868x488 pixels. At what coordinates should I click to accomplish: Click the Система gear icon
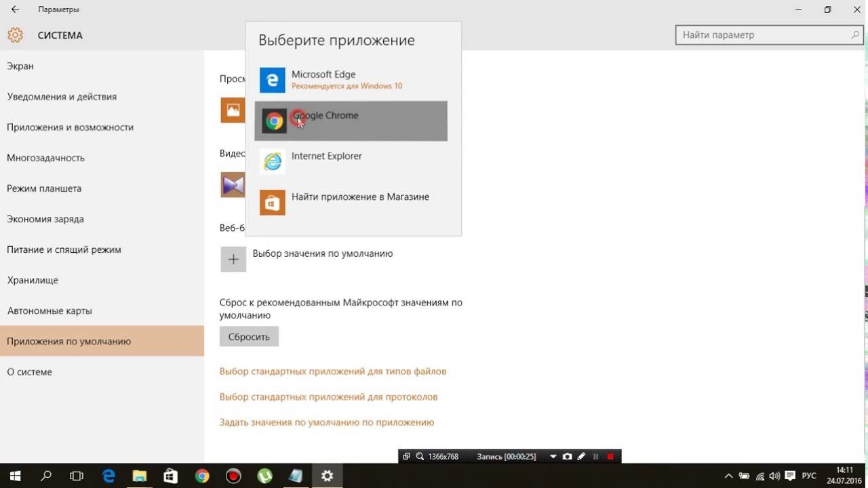pyautogui.click(x=16, y=35)
